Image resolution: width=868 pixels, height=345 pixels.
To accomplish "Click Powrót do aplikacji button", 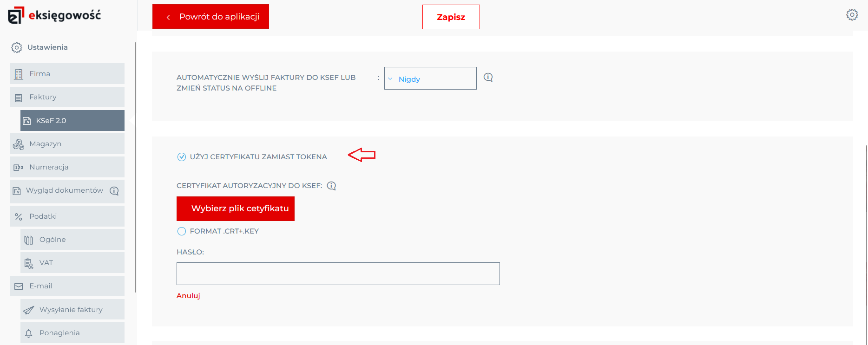I will pos(210,17).
